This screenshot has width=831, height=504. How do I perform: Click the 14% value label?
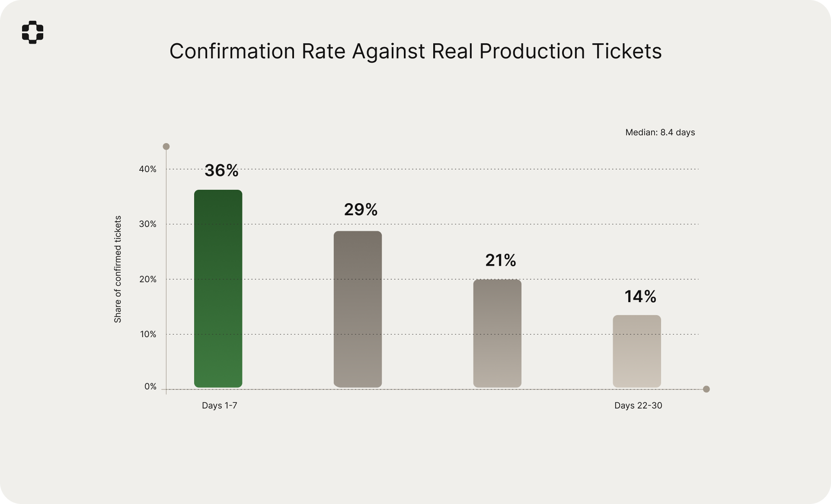click(x=640, y=297)
